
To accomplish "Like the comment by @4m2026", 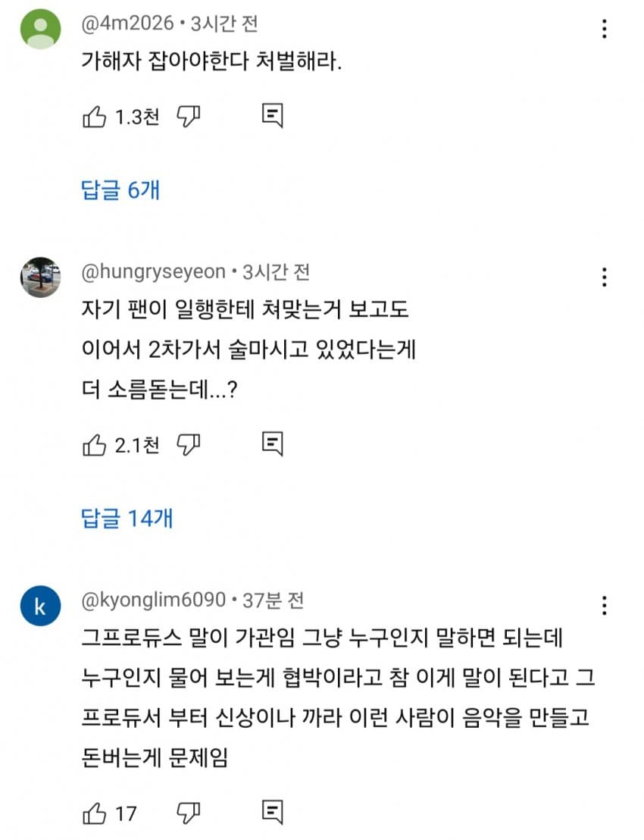I will coord(94,116).
